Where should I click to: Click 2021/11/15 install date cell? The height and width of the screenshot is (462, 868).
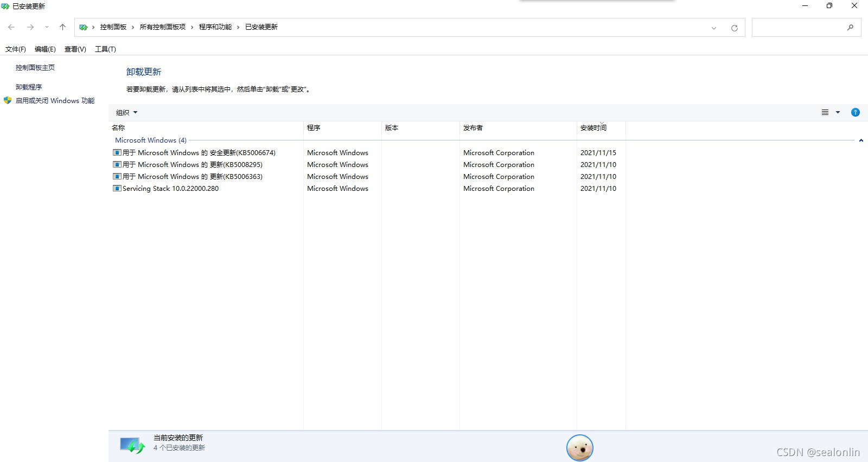(x=598, y=153)
